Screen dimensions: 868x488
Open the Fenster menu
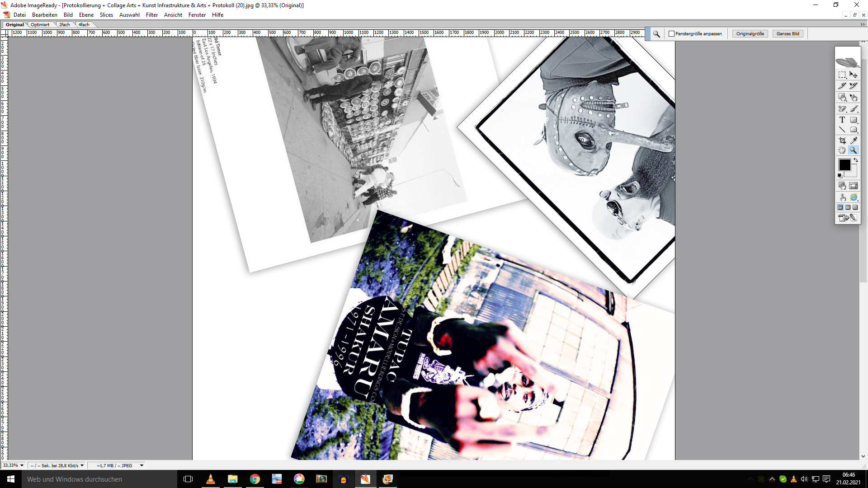tap(197, 15)
